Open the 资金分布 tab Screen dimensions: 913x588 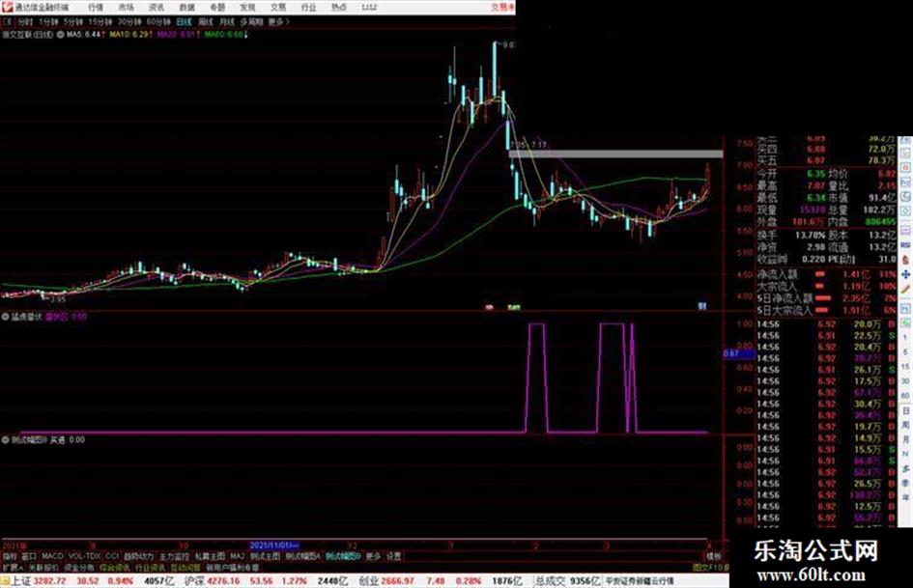(x=78, y=568)
